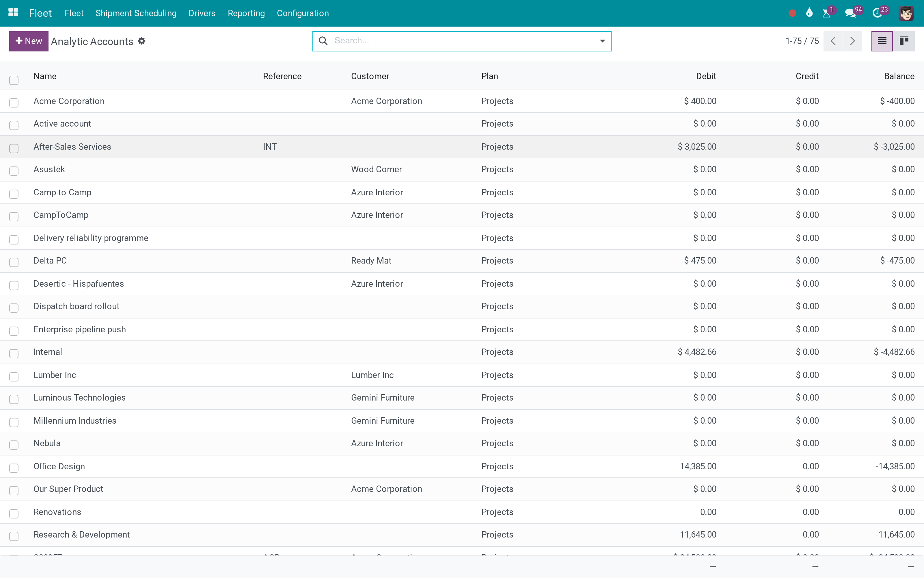
Task: Open the Drivers menu
Action: pyautogui.click(x=202, y=13)
